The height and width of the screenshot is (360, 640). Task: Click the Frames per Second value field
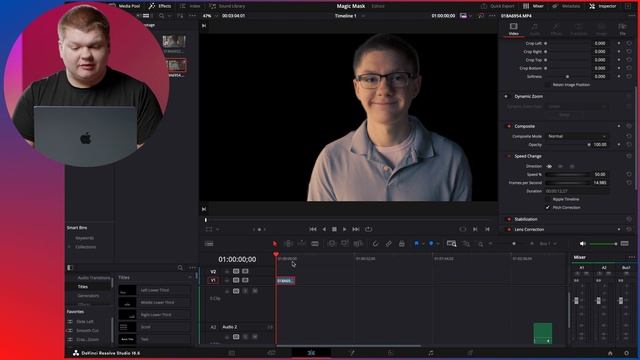(x=600, y=183)
